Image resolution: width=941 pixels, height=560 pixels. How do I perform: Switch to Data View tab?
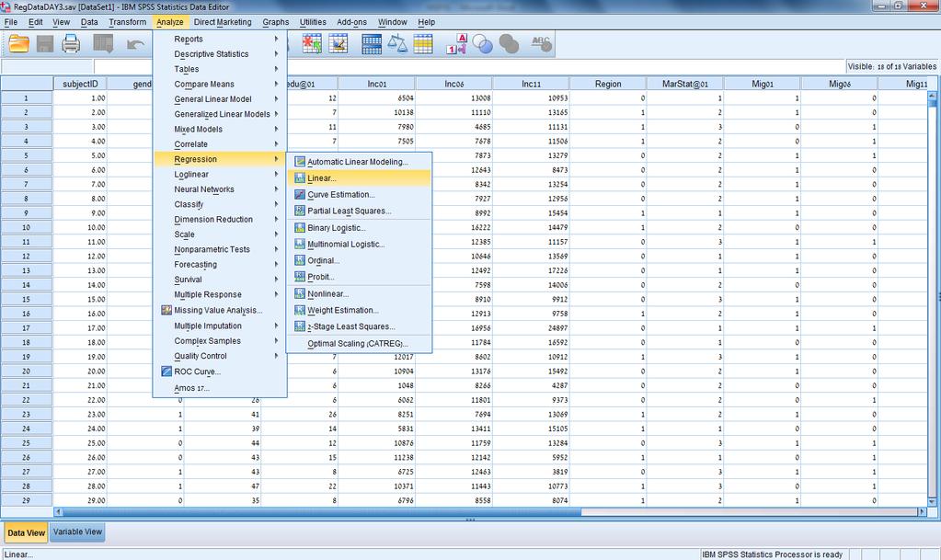(x=26, y=532)
